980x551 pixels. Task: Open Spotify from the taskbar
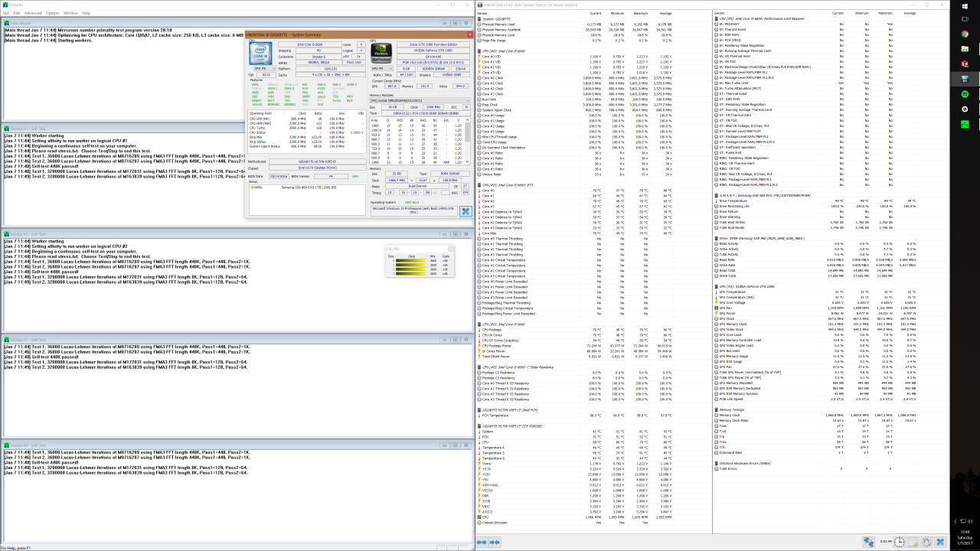click(965, 93)
